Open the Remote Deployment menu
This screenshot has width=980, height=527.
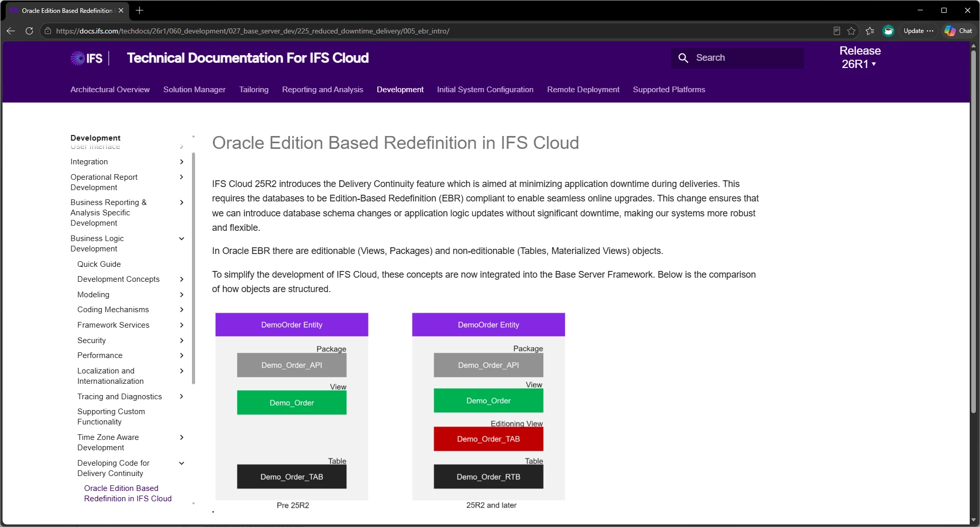point(583,90)
